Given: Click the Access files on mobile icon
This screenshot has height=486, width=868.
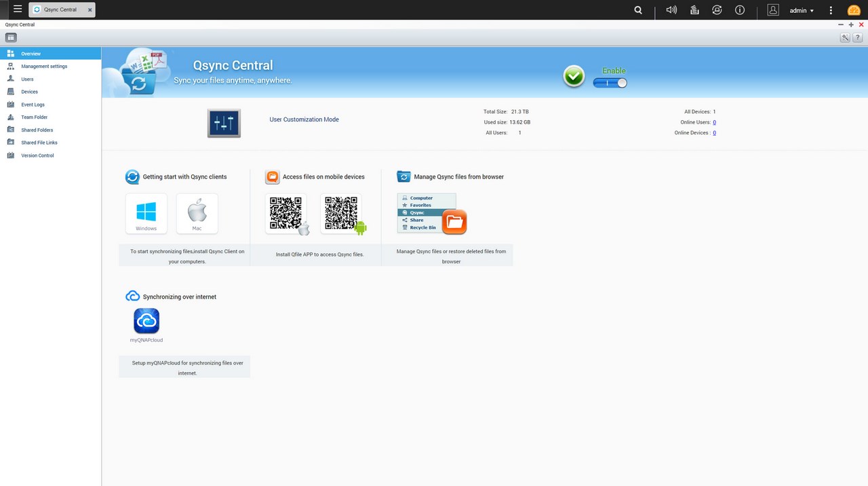Looking at the screenshot, I should (272, 177).
